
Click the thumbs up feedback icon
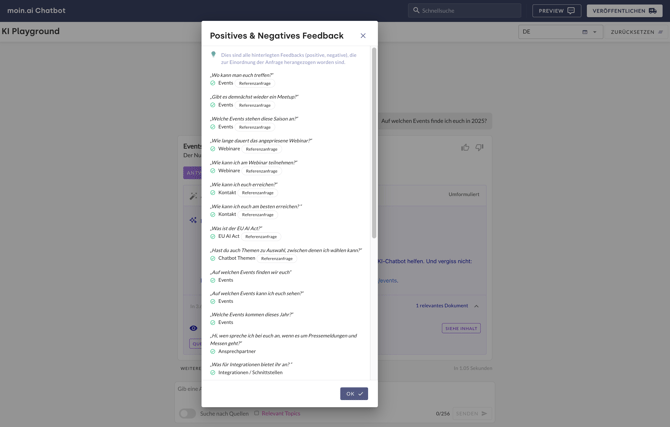coord(465,148)
